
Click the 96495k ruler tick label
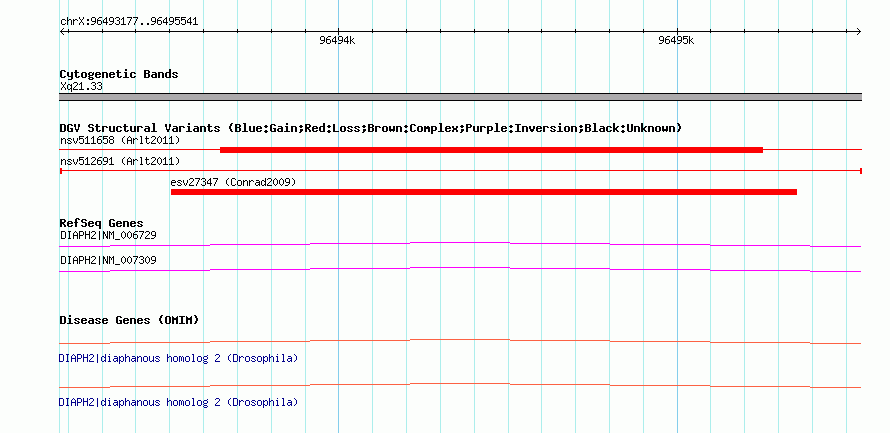coord(677,40)
